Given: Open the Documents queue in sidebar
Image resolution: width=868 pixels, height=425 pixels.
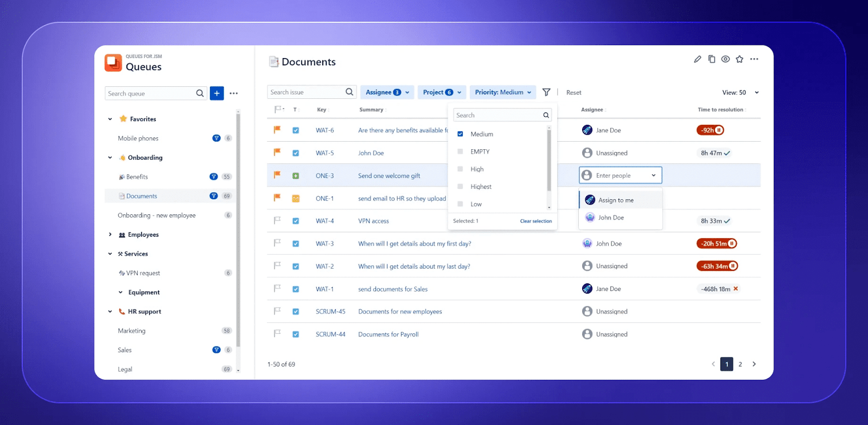Looking at the screenshot, I should coord(170,196).
